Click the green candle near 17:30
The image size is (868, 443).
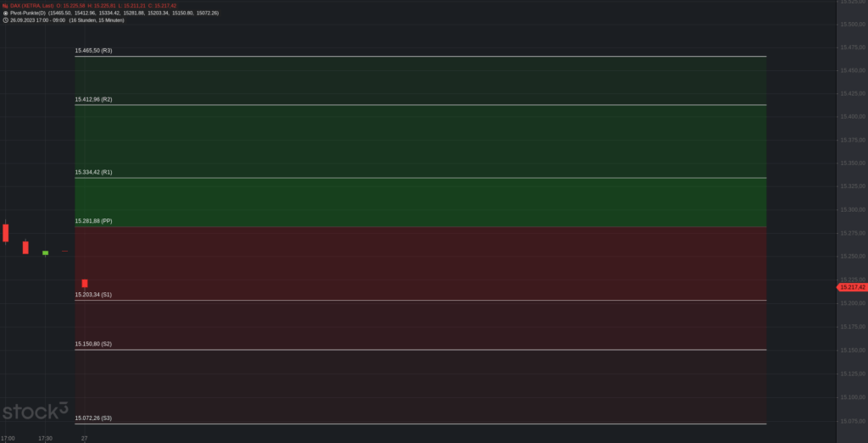[45, 252]
